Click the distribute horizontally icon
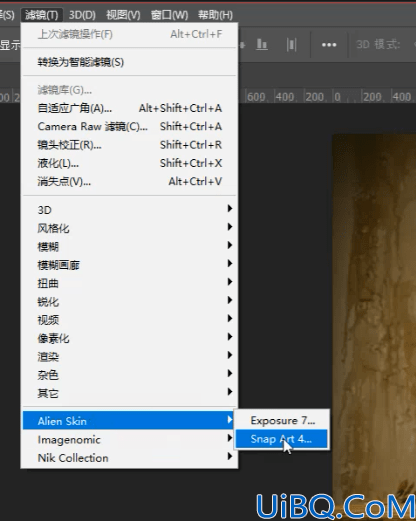Viewport: 416px width, 521px height. pyautogui.click(x=291, y=44)
